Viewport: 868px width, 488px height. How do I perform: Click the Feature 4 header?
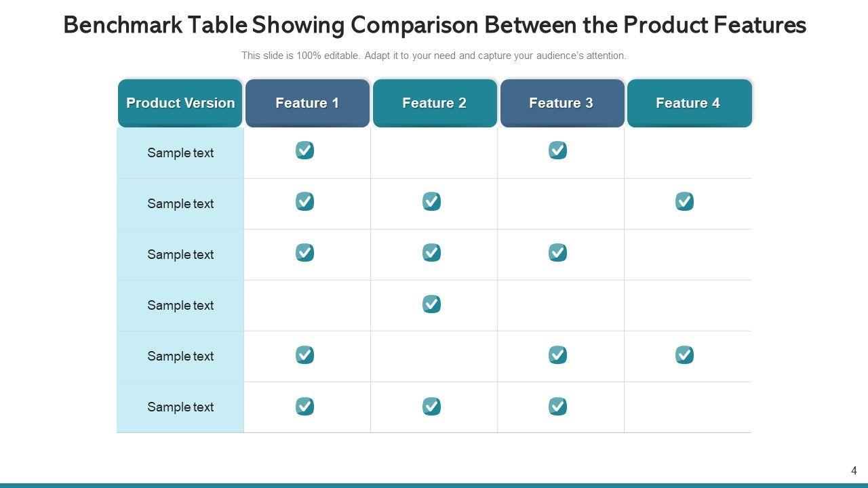pyautogui.click(x=688, y=103)
